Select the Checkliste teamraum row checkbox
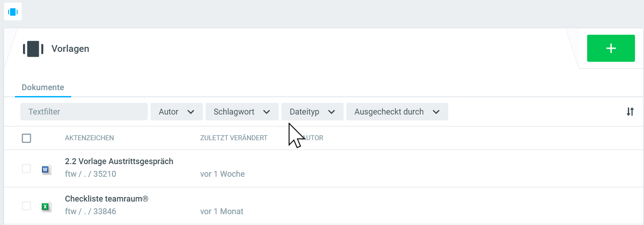 (x=27, y=206)
